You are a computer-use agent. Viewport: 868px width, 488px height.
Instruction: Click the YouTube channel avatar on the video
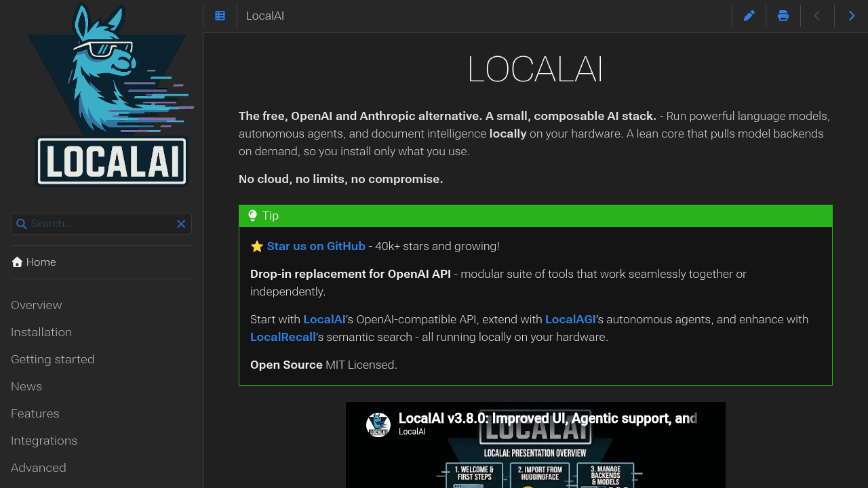point(378,425)
